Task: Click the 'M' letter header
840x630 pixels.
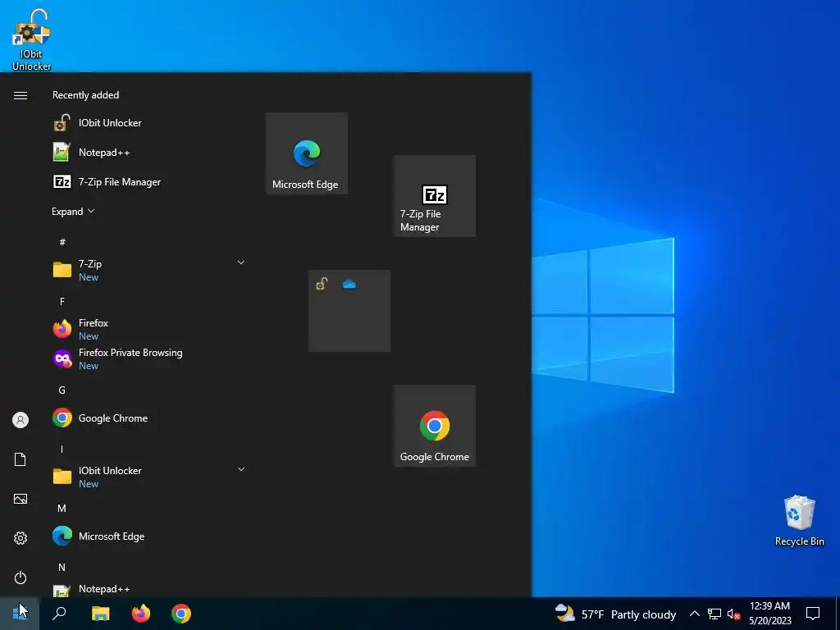Action: (62, 508)
